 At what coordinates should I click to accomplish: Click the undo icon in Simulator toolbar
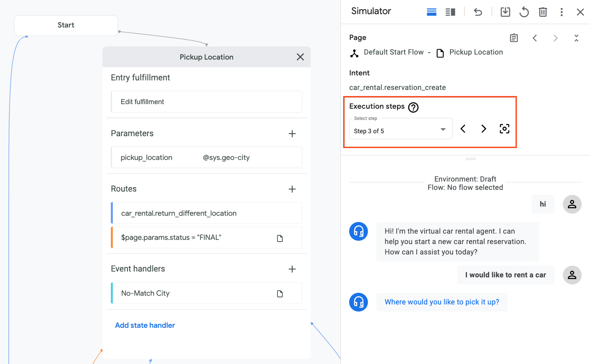coord(478,12)
